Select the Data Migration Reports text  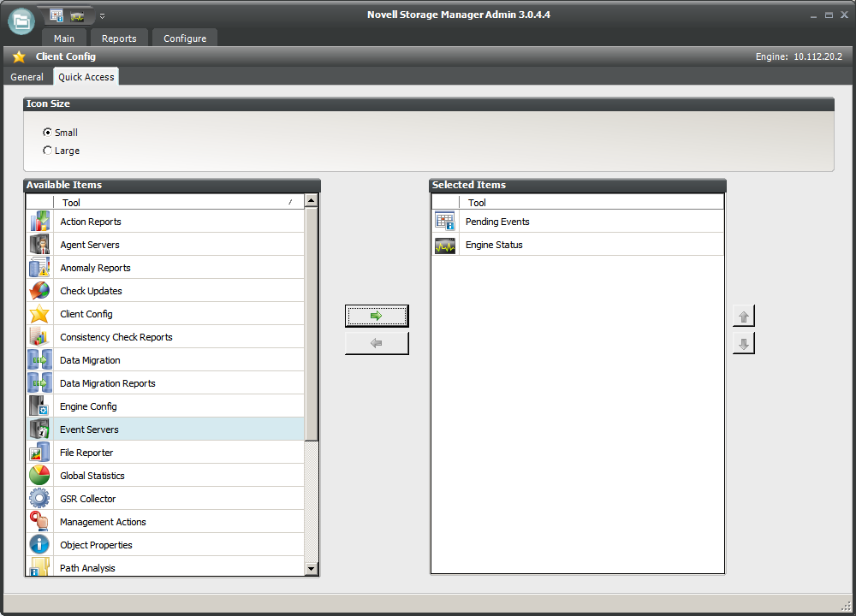(x=108, y=383)
